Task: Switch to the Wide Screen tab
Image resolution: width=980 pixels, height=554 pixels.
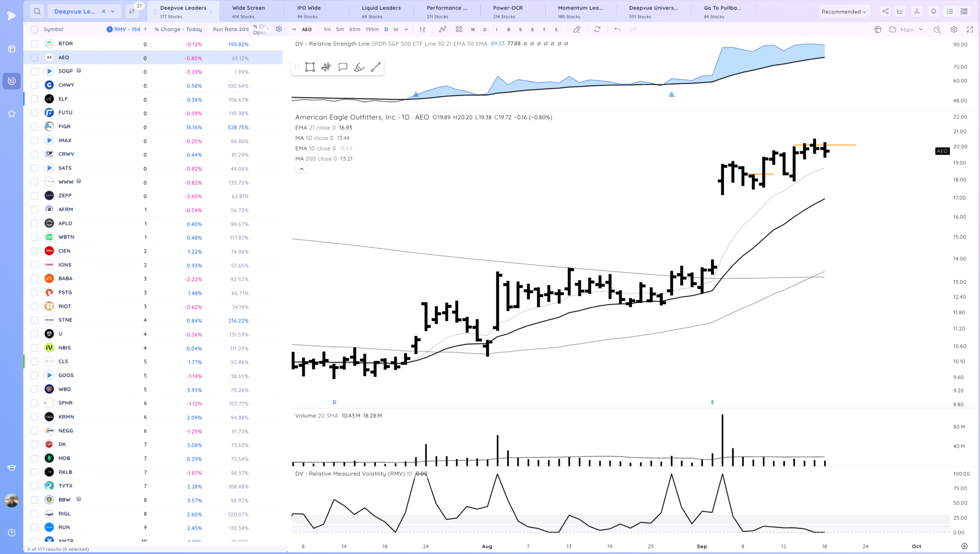Action: 248,11
